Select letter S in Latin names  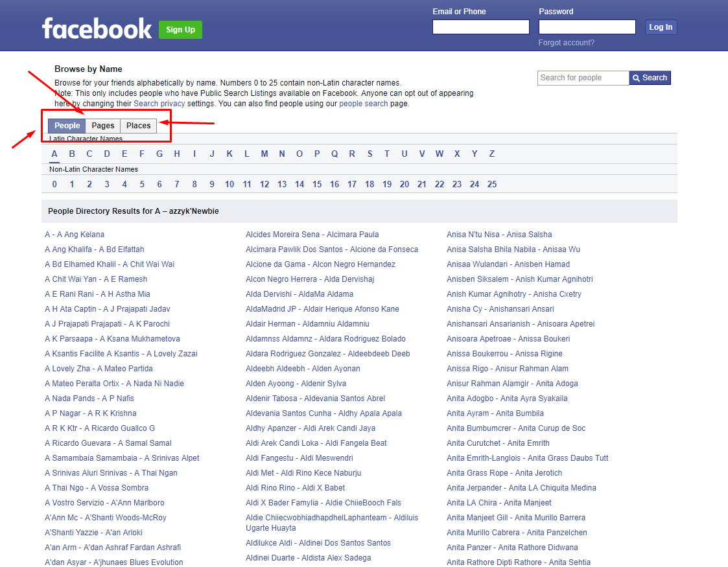pyautogui.click(x=370, y=154)
